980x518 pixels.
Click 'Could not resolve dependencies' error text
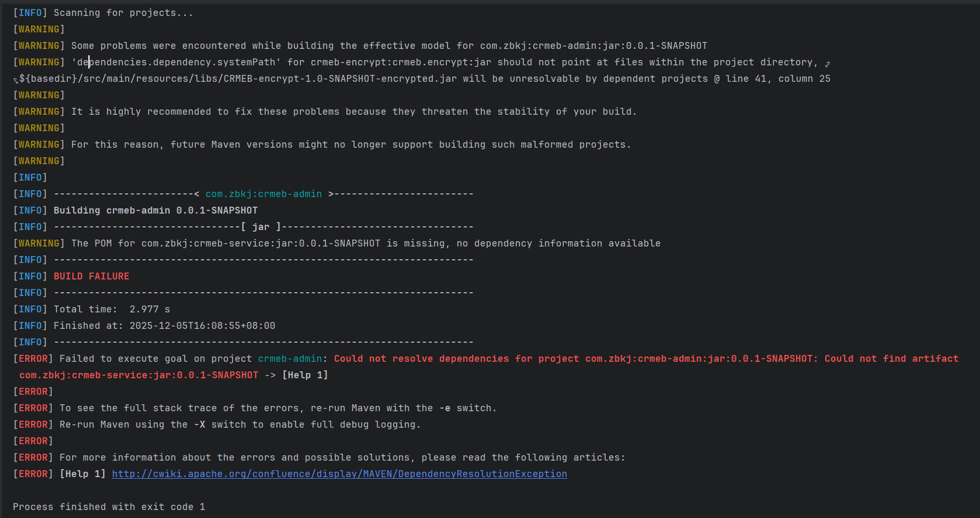[x=421, y=359]
